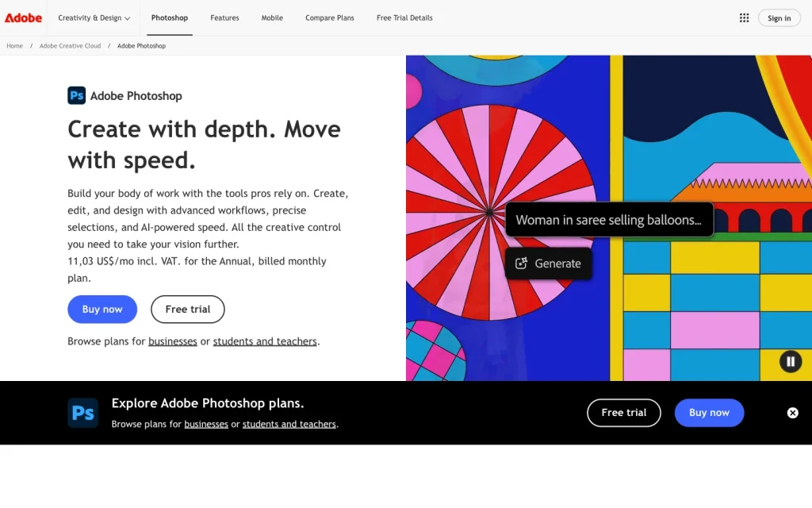Click the 'Explore Adobe Photoshop plans.' text
Screen dimensions: 812x508
(x=208, y=402)
